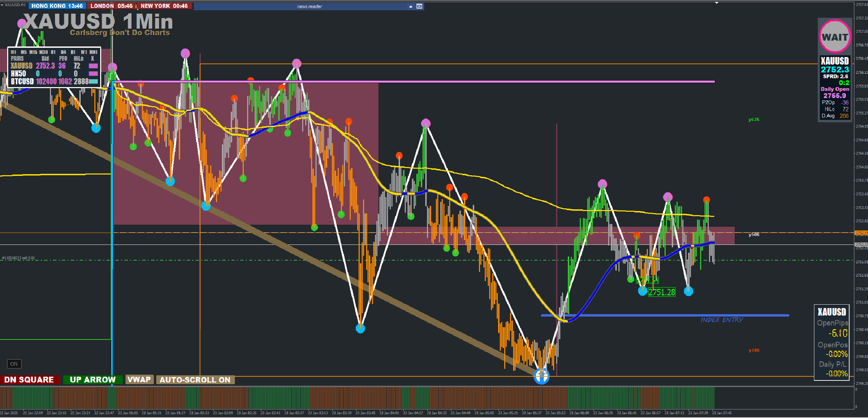868x418 pixels.
Task: Toggle AUTO-SCROLL ON button
Action: click(x=195, y=380)
